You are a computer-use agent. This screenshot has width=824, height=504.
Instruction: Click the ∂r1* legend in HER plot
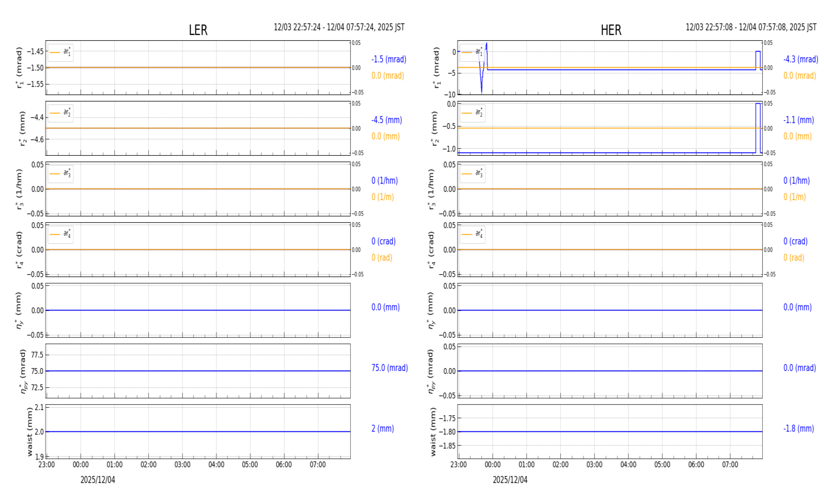point(473,52)
